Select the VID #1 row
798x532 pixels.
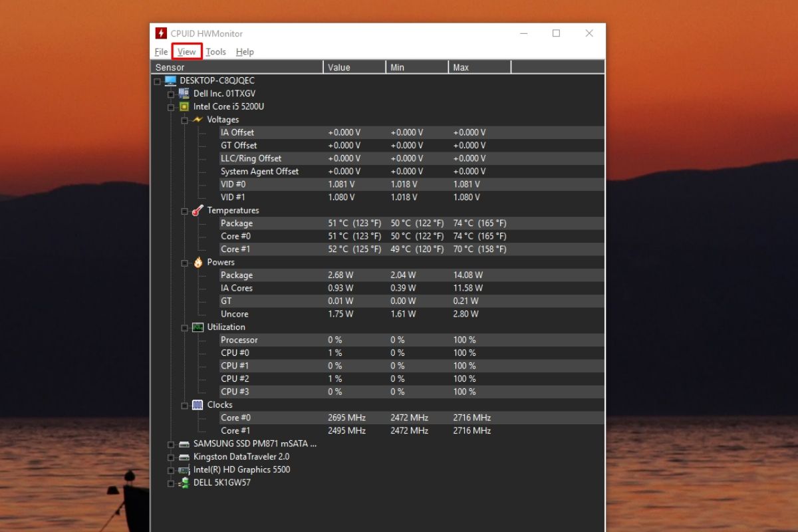click(x=412, y=198)
